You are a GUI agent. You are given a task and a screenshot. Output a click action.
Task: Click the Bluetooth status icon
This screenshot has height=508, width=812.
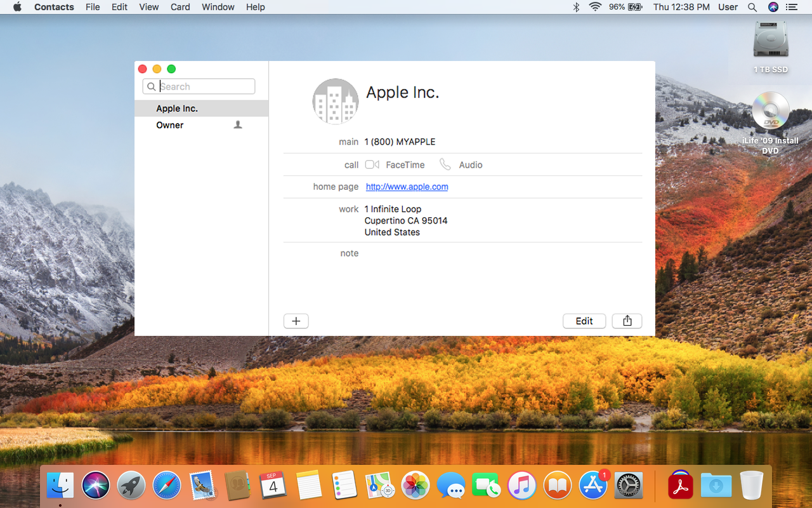[576, 7]
